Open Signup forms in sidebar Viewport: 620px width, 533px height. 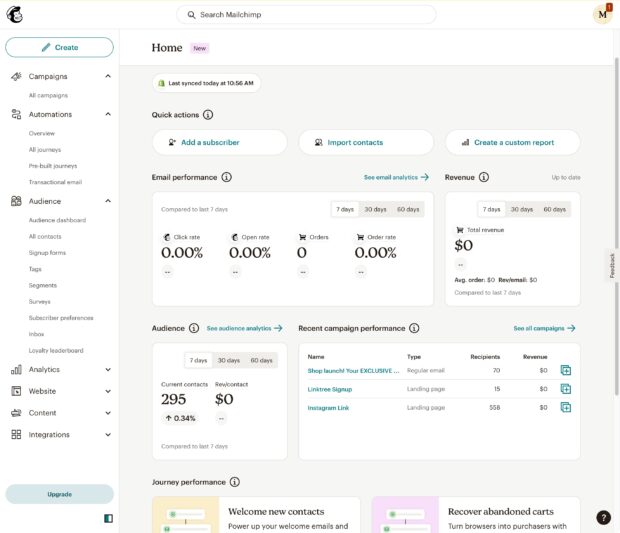click(47, 252)
